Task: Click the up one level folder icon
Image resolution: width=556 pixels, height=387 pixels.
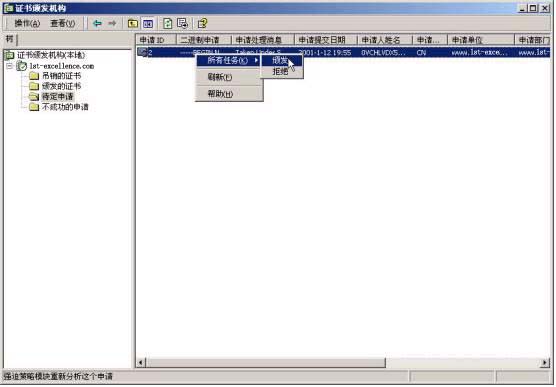Action: 133,23
